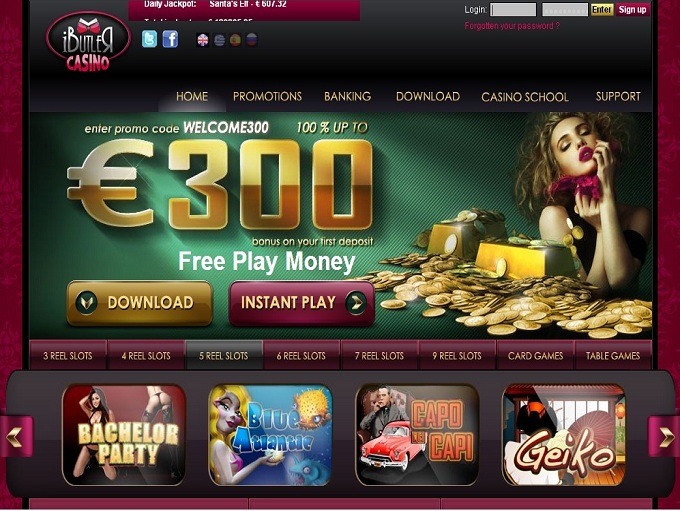Image resolution: width=680 pixels, height=511 pixels.
Task: Go to the Banking page
Action: click(x=347, y=96)
